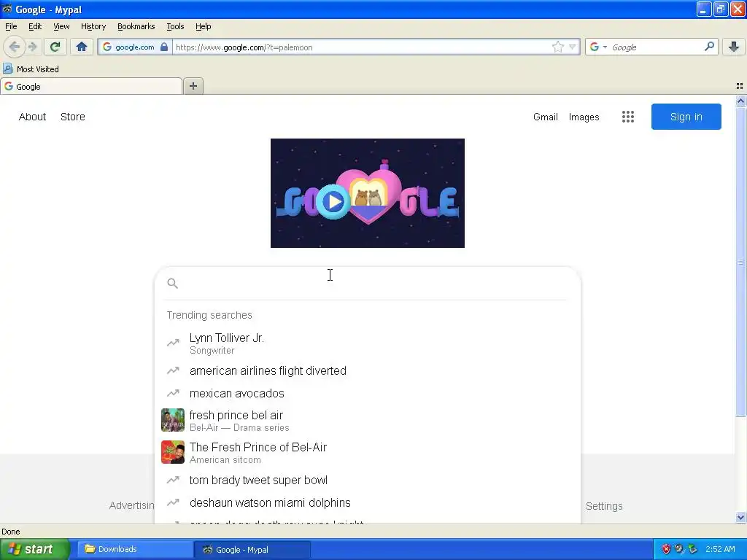This screenshot has width=747, height=560.
Task: Open the Downloads arrow toolbar button
Action: pos(734,47)
